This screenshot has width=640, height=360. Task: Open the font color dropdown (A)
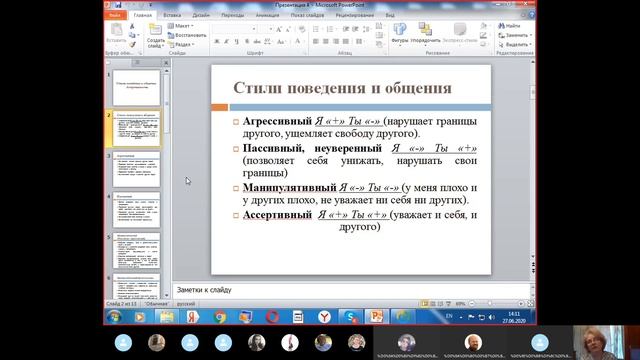(299, 42)
